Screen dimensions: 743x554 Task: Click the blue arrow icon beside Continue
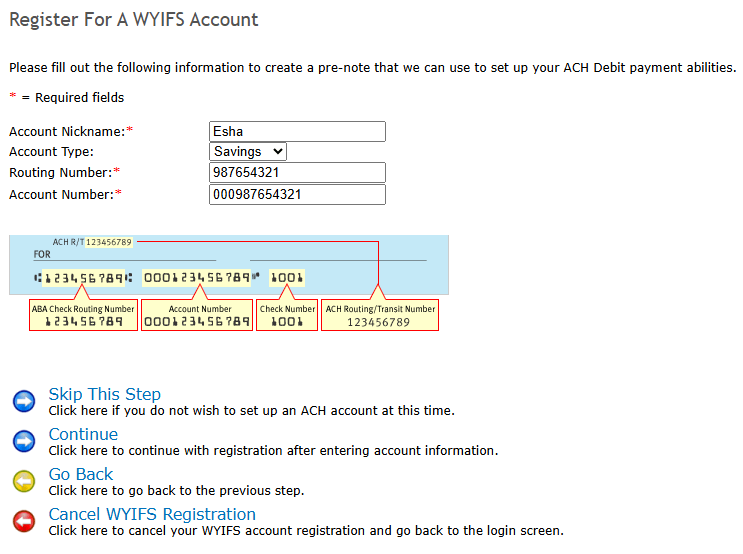[x=24, y=442]
